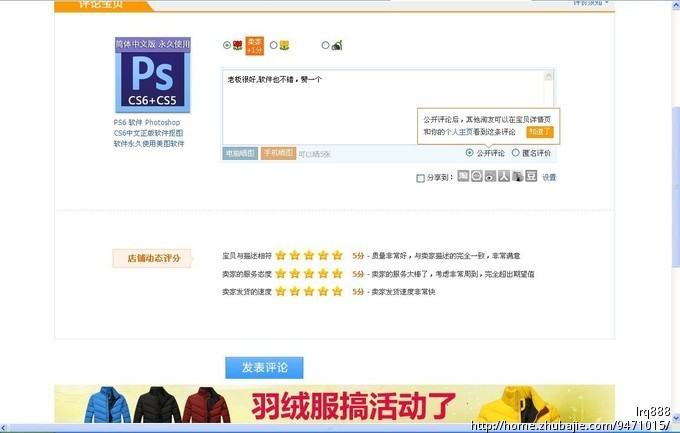The image size is (680, 433).
Task: Click the page scroll-down arrow
Action: (676, 419)
